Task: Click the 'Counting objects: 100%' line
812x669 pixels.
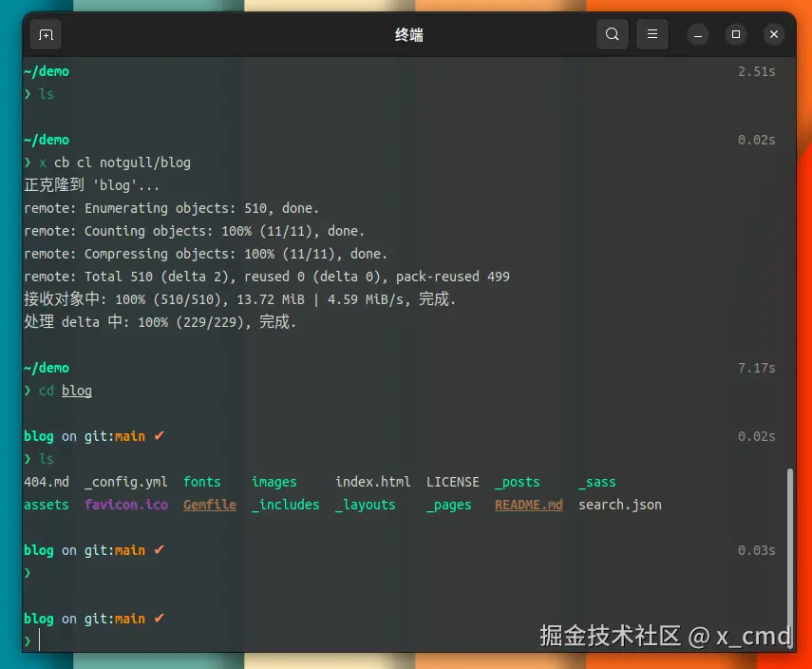Action: click(x=194, y=231)
